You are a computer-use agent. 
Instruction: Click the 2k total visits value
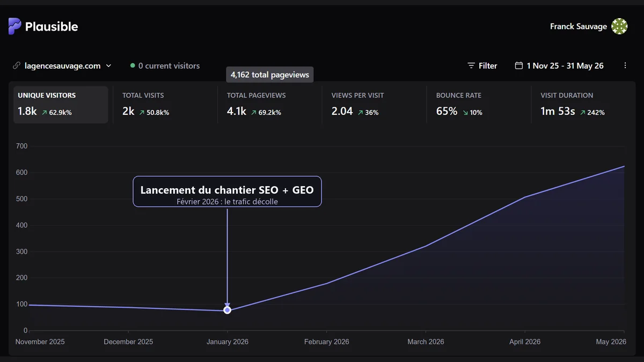tap(128, 112)
